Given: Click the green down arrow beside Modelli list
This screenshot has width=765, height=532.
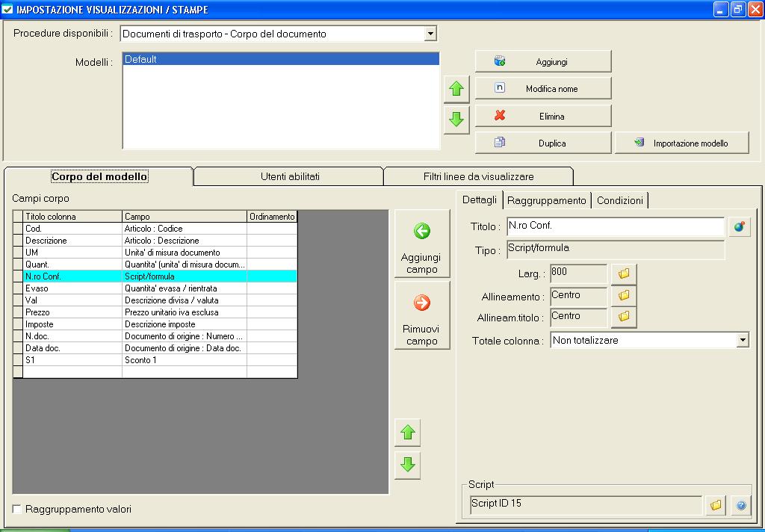Looking at the screenshot, I should coord(456,119).
